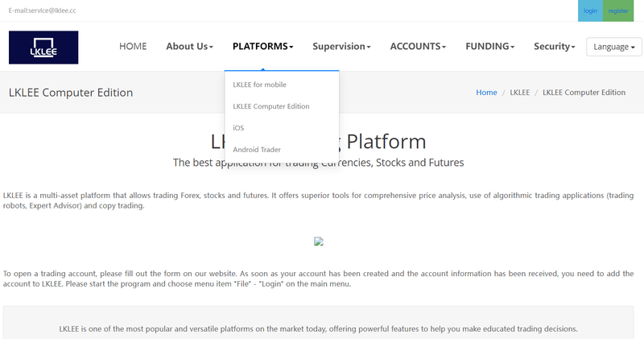Open the ACCOUNTS dropdown

pyautogui.click(x=418, y=47)
